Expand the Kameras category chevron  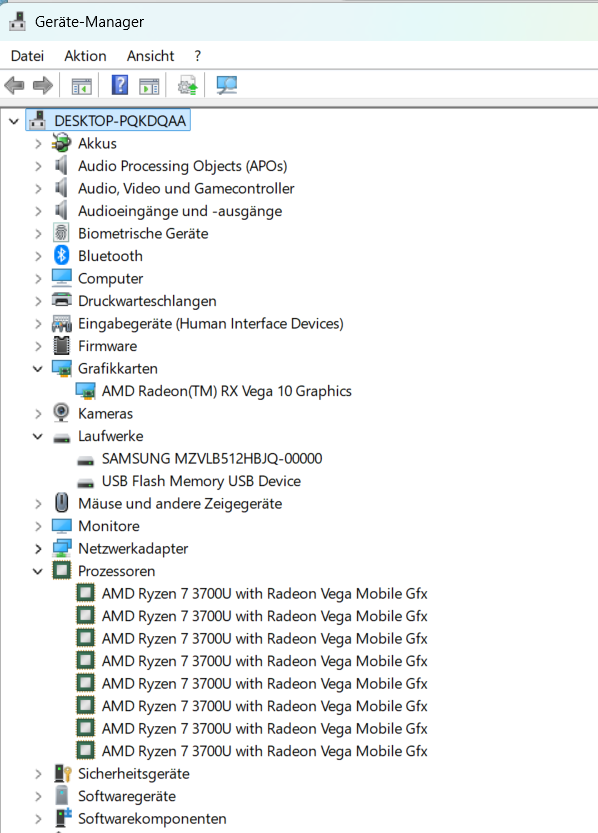pyautogui.click(x=38, y=414)
